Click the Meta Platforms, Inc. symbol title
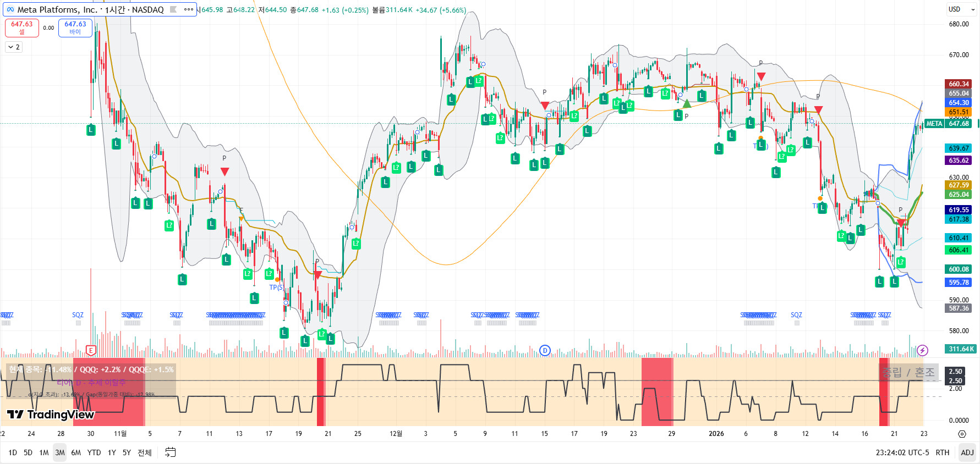Screen dimensions: 980x464 [57, 9]
